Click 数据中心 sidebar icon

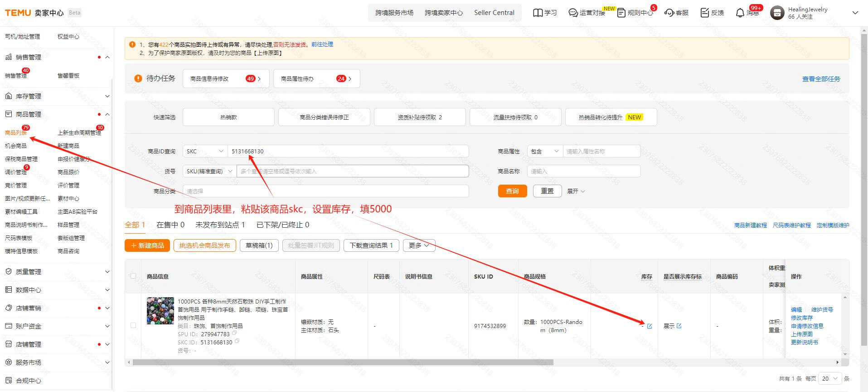pos(9,289)
